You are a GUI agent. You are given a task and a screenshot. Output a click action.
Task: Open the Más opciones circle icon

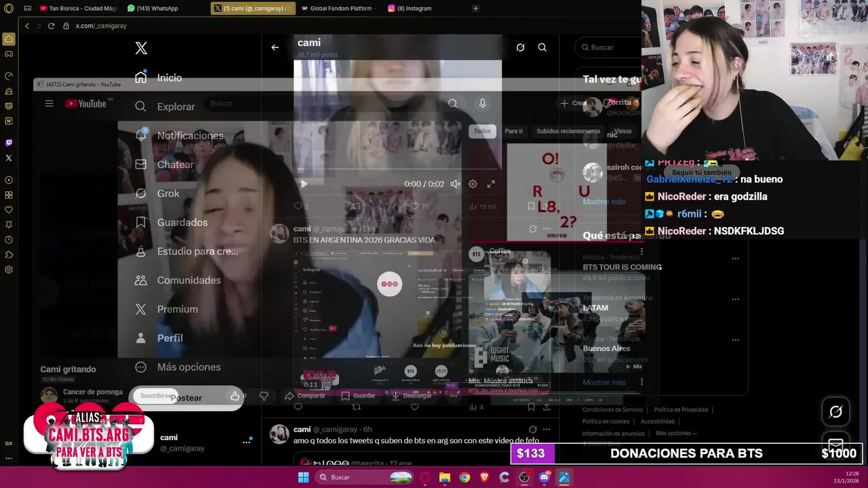[x=140, y=367]
